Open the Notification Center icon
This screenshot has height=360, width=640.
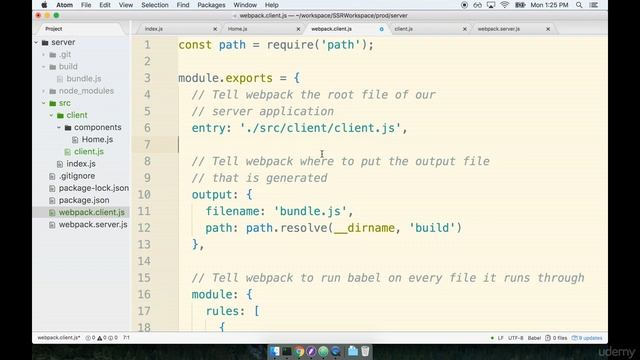pyautogui.click(x=594, y=5)
